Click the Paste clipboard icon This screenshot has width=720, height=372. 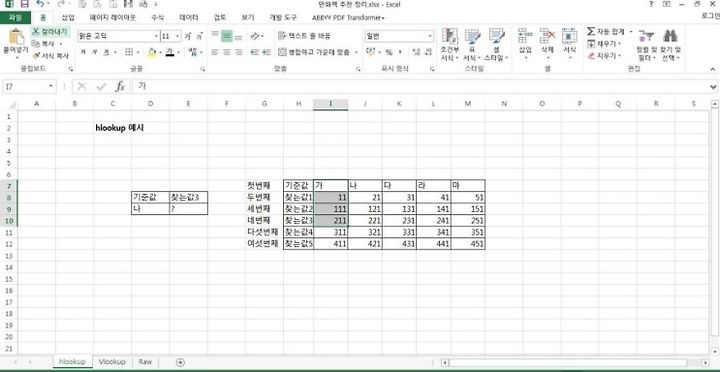(x=16, y=37)
